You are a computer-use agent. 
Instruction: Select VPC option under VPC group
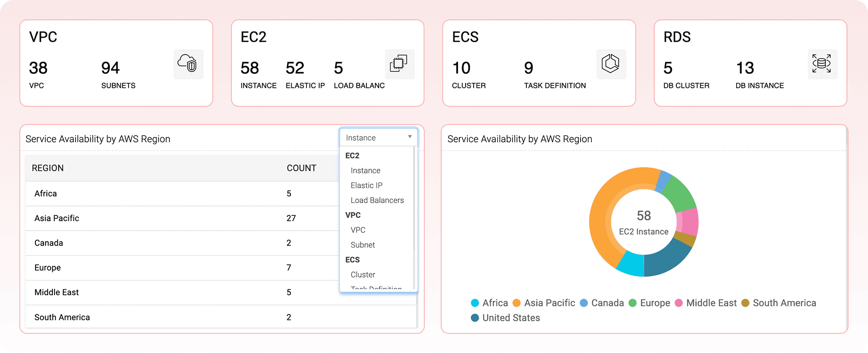(x=358, y=230)
